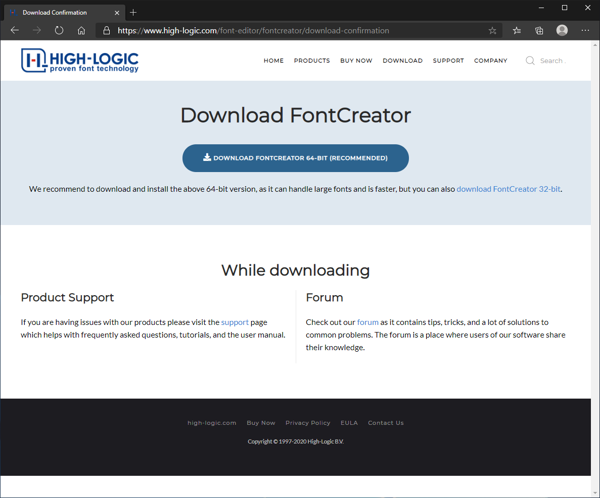Open a new browser tab
The height and width of the screenshot is (498, 600).
click(x=133, y=13)
